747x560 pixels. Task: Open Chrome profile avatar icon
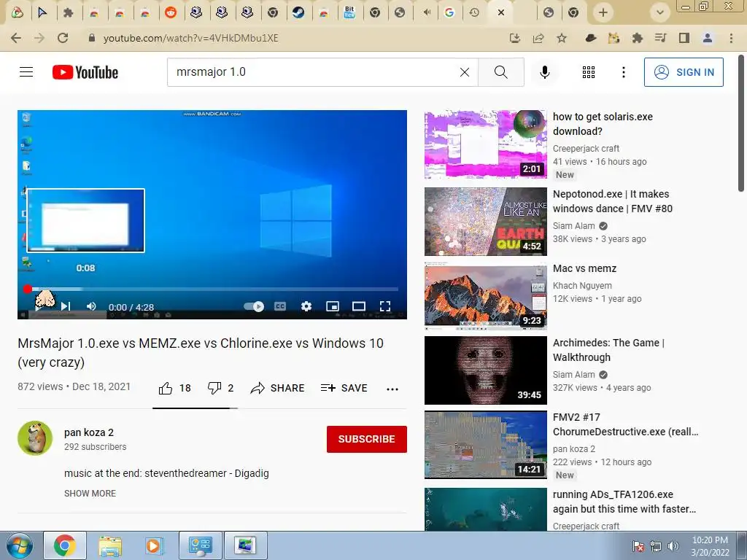point(708,38)
